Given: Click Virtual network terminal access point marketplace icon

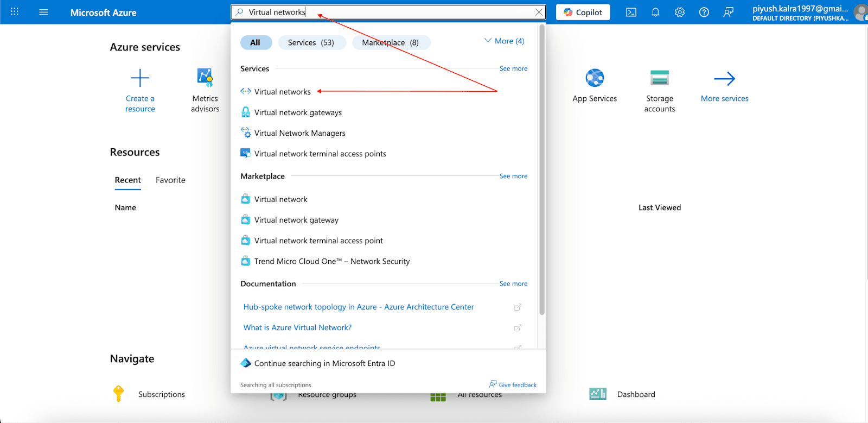Looking at the screenshot, I should pyautogui.click(x=246, y=240).
